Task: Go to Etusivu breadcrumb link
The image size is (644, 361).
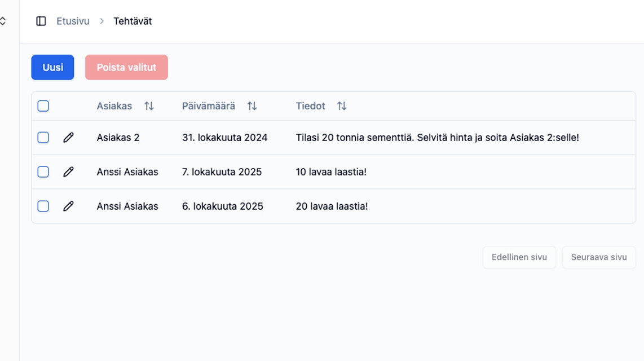Action: [73, 21]
